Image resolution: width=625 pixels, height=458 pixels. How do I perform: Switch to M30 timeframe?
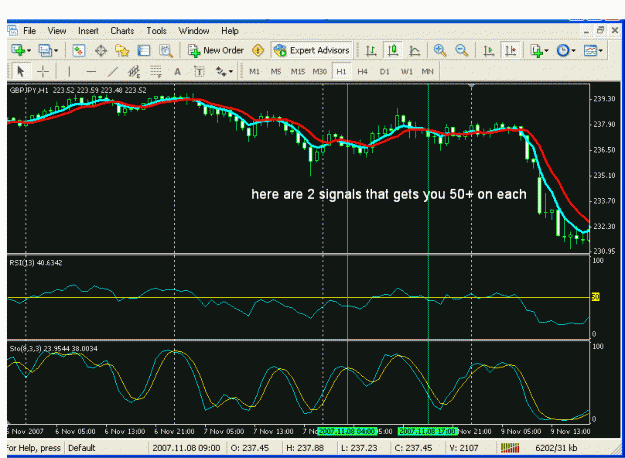tap(319, 71)
